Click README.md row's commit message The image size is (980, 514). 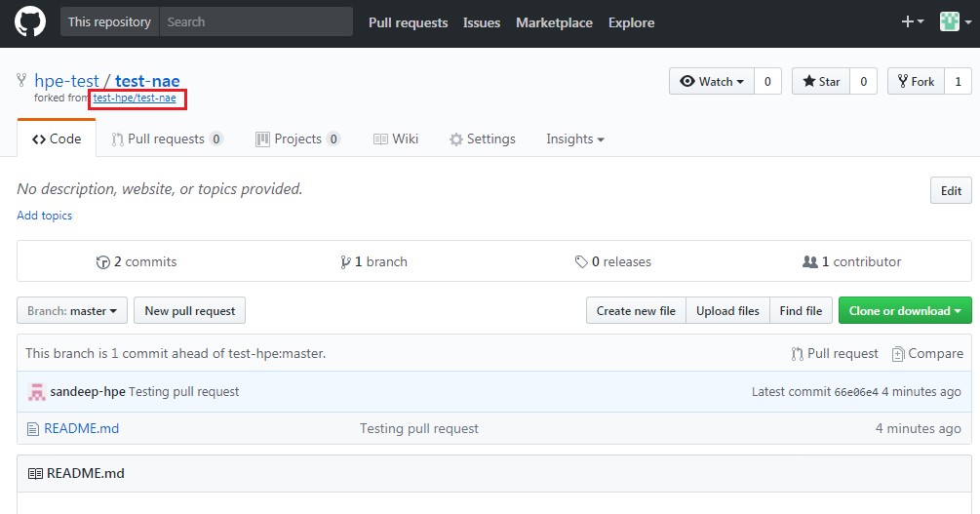coord(418,428)
